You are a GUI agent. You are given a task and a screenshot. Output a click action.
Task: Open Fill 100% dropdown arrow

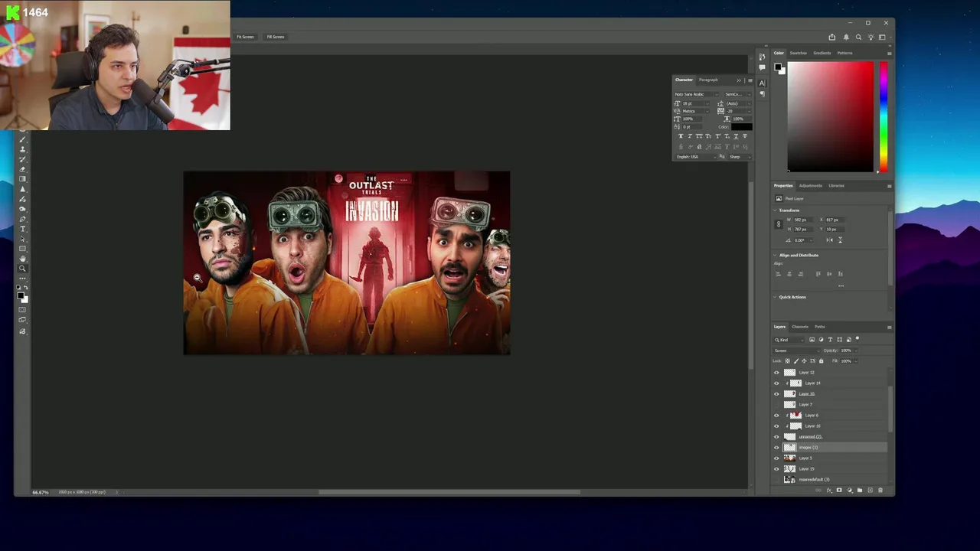click(x=856, y=360)
